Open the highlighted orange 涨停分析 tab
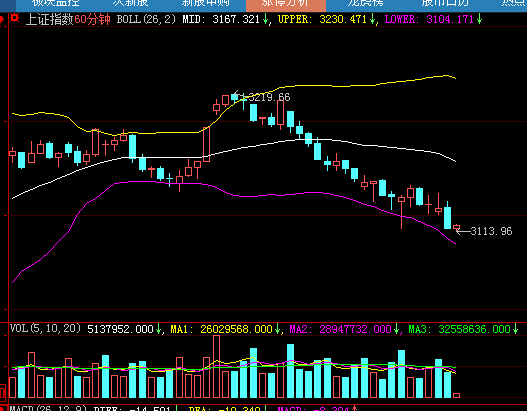The width and height of the screenshot is (527, 411). pos(286,5)
